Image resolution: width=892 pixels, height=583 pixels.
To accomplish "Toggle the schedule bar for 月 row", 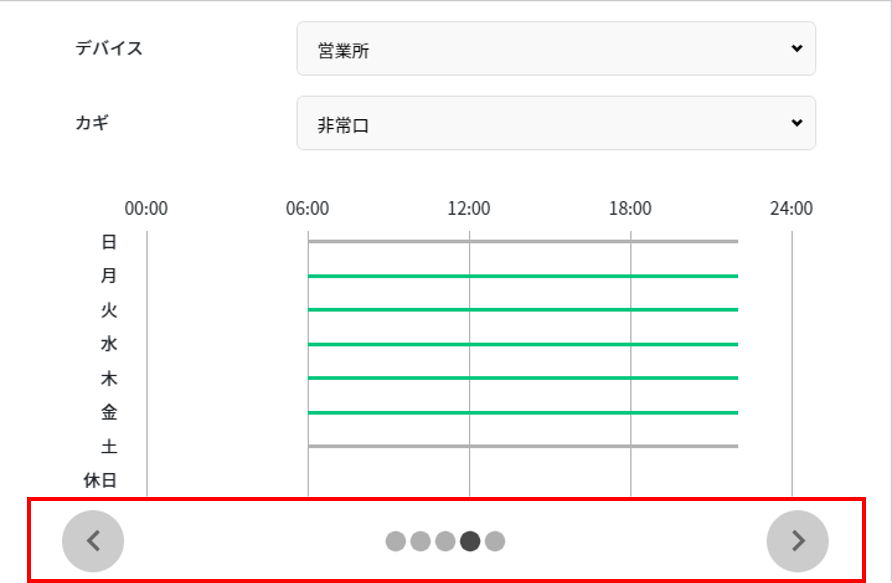I will pyautogui.click(x=523, y=275).
